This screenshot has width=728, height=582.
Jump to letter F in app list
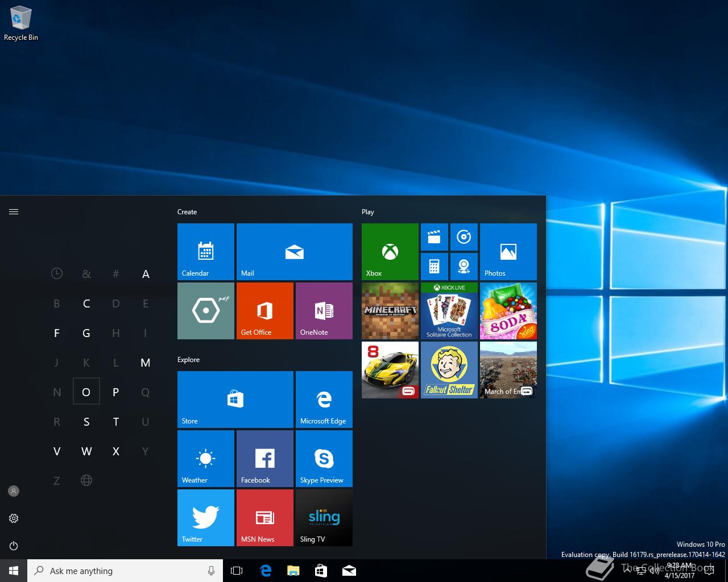point(57,333)
